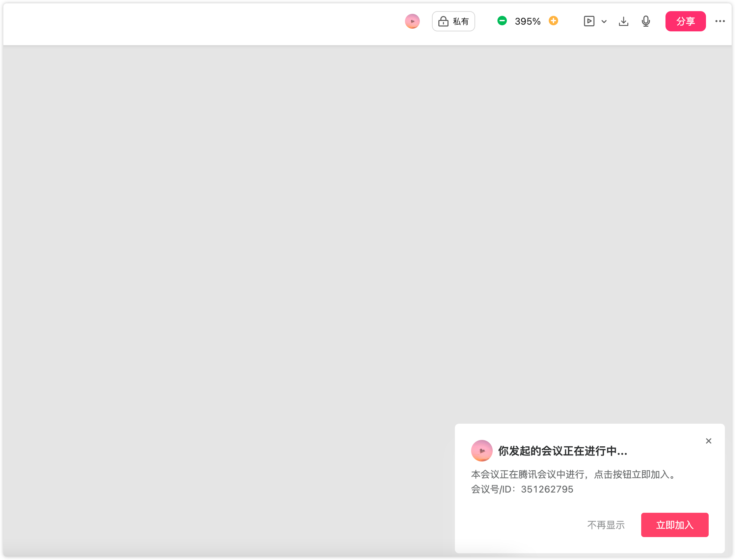Screen dimensions: 735x560
Task: Expand the presentation mode dropdown arrow
Action: pos(604,22)
